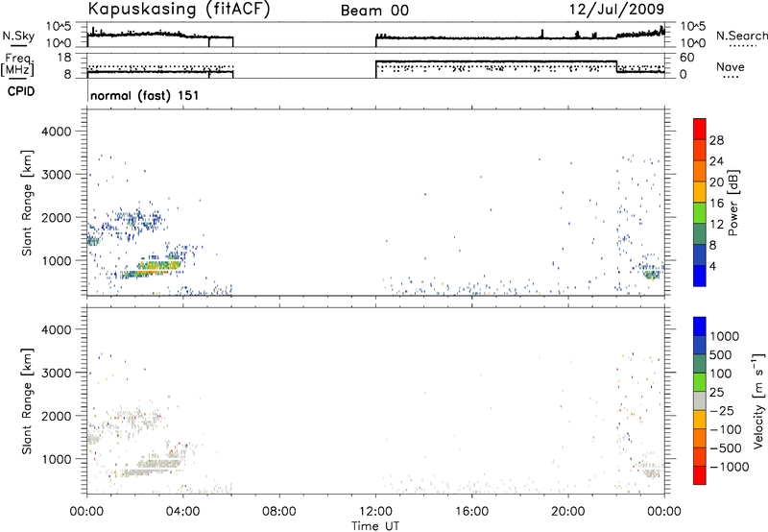Click the Power [dB] colorbar label
Image resolution: width=768 pixels, height=532 pixels.
click(x=733, y=203)
